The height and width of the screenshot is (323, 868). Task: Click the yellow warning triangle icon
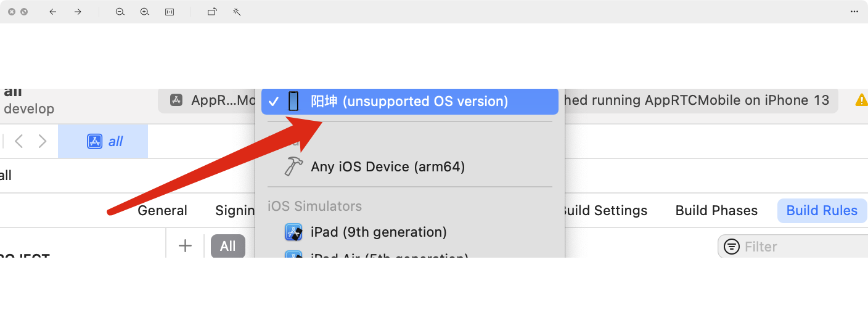861,100
